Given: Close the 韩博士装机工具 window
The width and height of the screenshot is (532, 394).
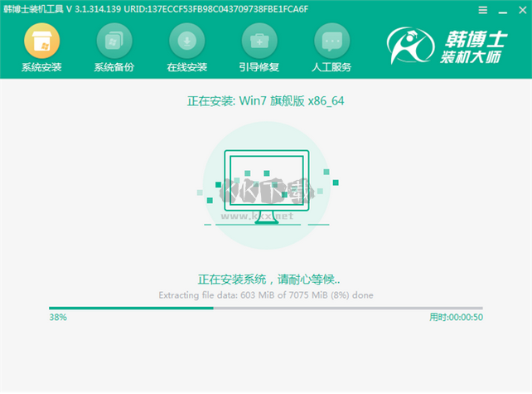Looking at the screenshot, I should (x=523, y=10).
